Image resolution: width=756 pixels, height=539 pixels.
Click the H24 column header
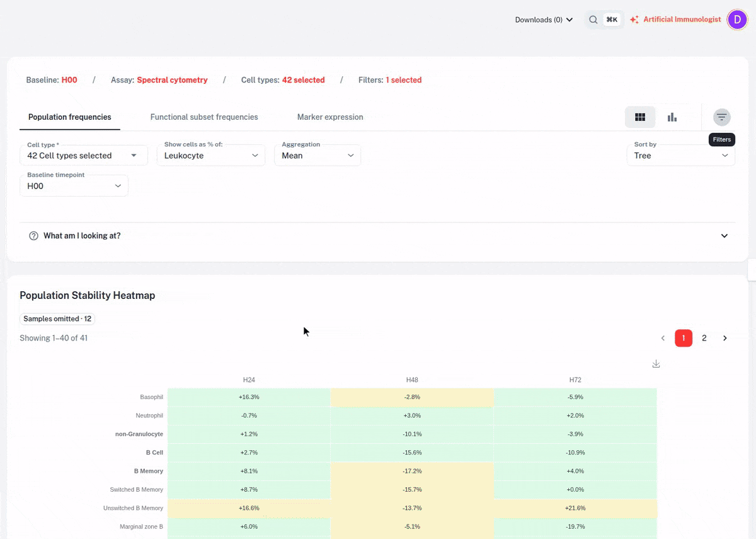(x=249, y=380)
